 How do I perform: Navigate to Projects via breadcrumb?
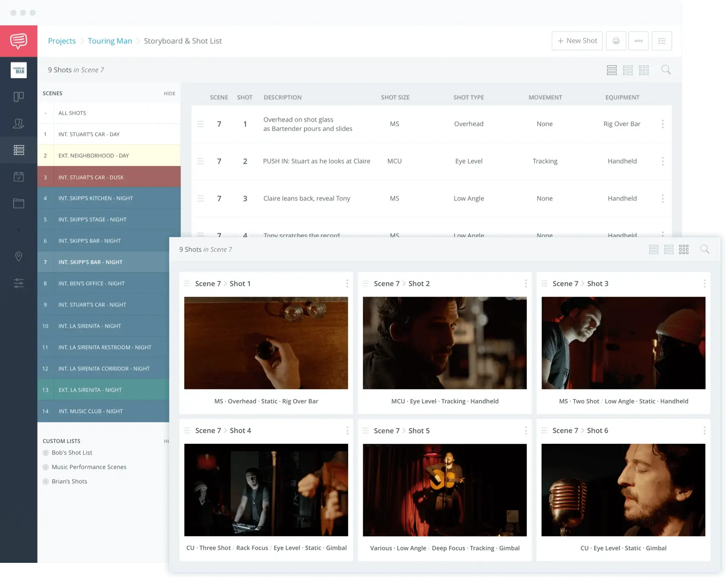62,41
